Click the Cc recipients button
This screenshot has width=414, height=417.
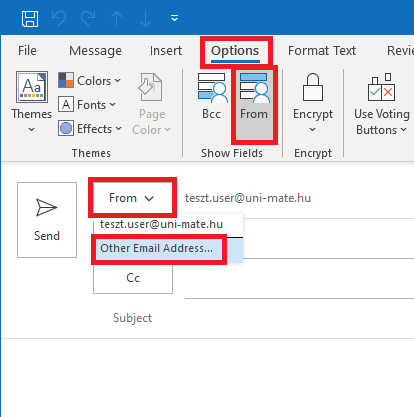133,278
